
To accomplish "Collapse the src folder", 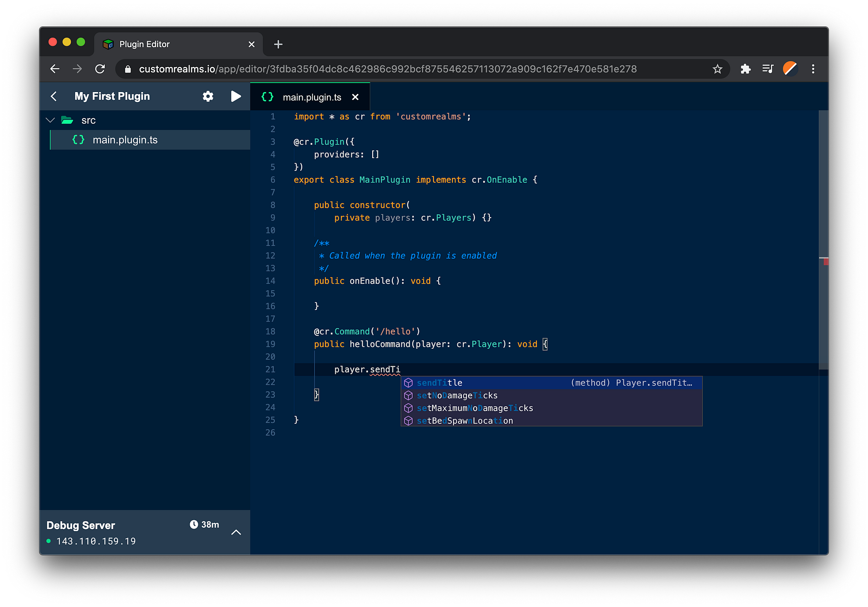I will [x=51, y=120].
